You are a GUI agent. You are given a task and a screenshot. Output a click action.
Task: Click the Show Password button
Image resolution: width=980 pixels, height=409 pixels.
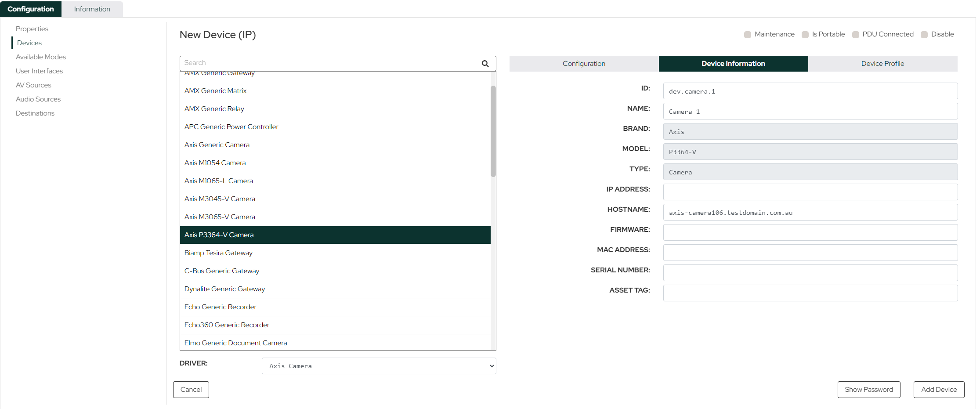coord(869,390)
